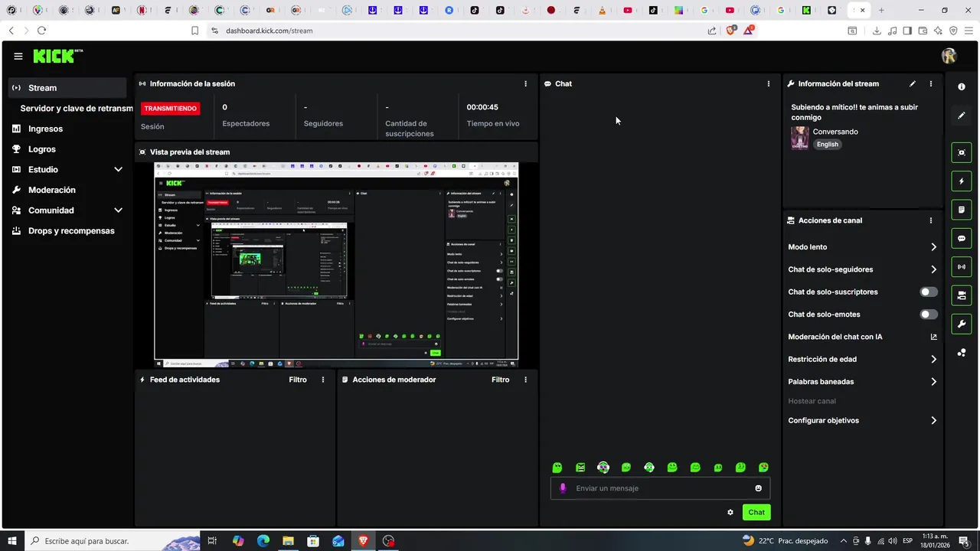
Task: Toggle the document moderator actions icon in right sidebar
Action: [962, 210]
